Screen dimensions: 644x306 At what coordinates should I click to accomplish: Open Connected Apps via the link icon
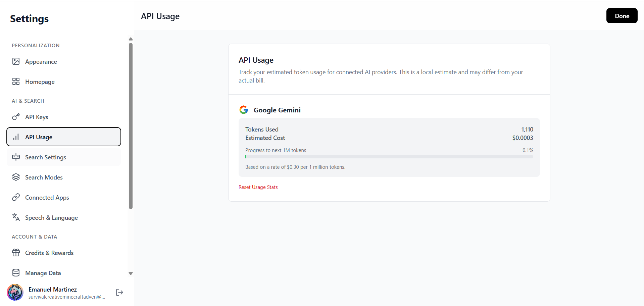pyautogui.click(x=16, y=197)
